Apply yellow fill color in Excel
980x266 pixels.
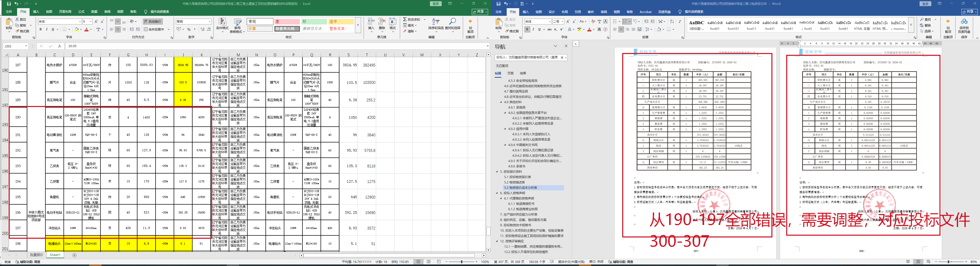76,29
